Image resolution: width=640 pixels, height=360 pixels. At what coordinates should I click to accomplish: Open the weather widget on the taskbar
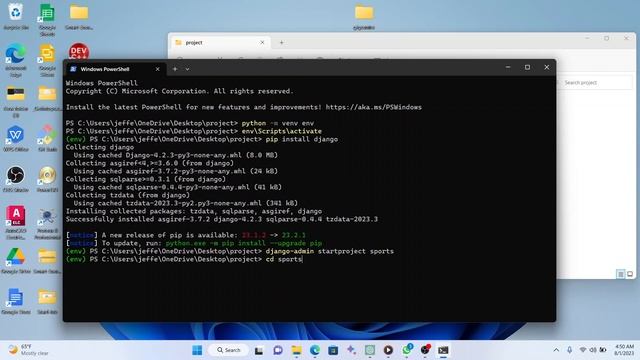coord(28,350)
